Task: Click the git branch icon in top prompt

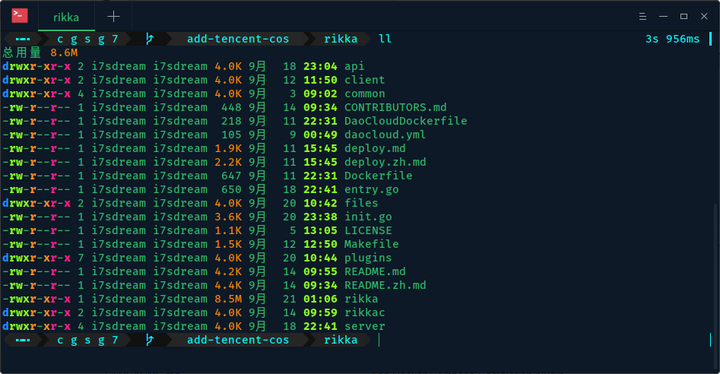Action: [x=149, y=39]
